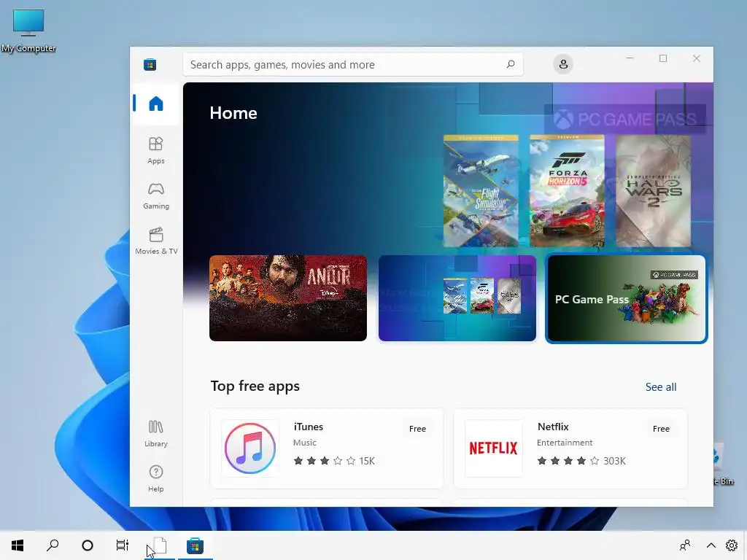This screenshot has height=560, width=747.
Task: Click Microsoft Store icon on taskbar
Action: (x=196, y=545)
